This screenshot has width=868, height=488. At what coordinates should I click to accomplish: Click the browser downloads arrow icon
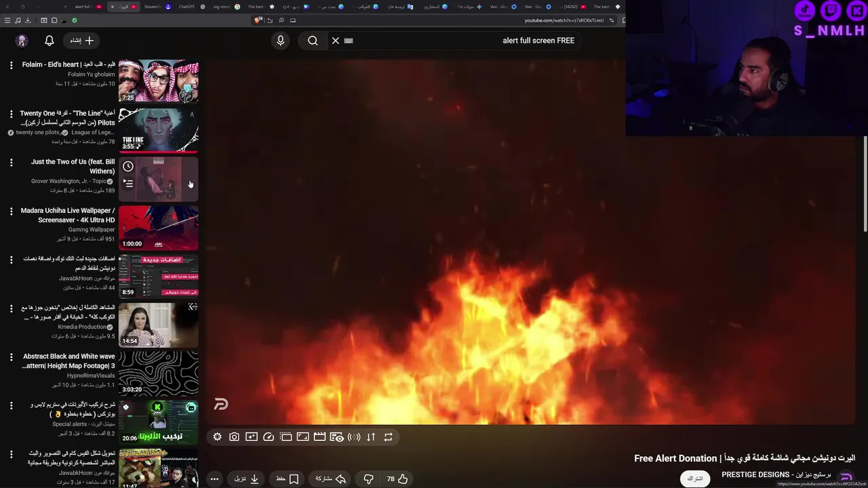pyautogui.click(x=28, y=20)
